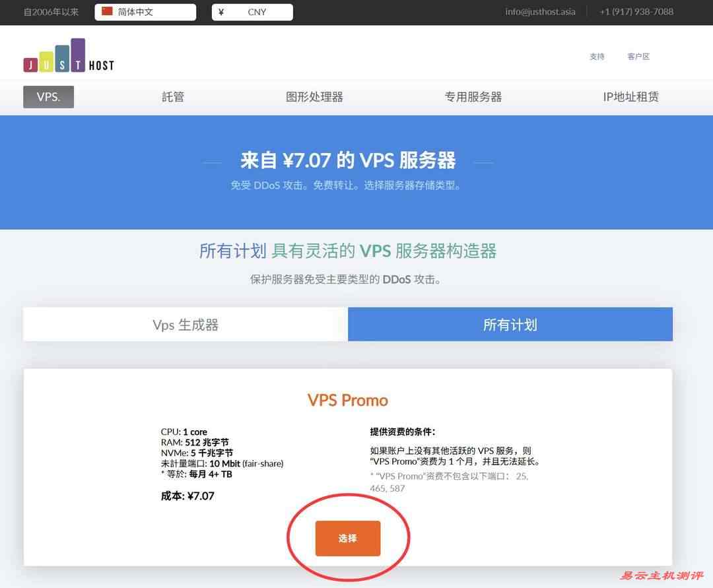Image resolution: width=713 pixels, height=588 pixels.
Task: Open the 客户区 client area link
Action: tap(638, 56)
